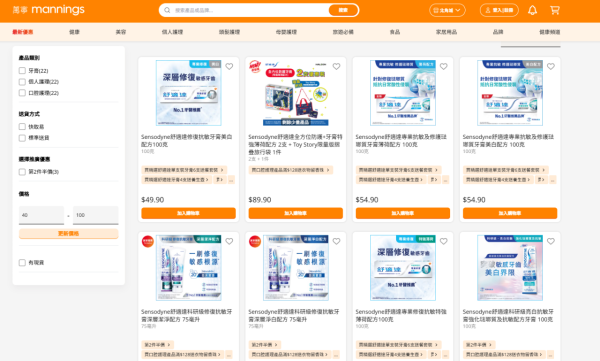Open the 最新優惠 menu item
600x361 pixels.
tap(23, 32)
